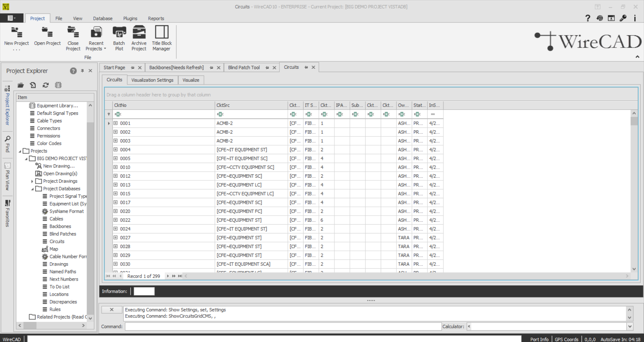Click the refresh icon in Project Explorer toolbar

(x=46, y=85)
